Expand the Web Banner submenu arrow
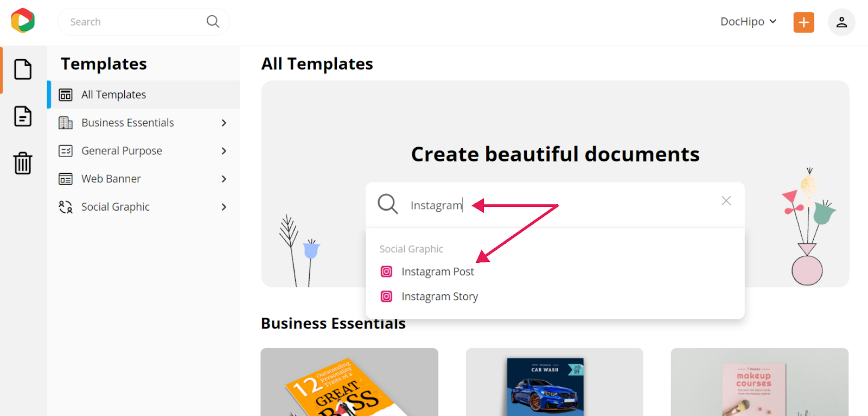This screenshot has width=868, height=416. (224, 179)
